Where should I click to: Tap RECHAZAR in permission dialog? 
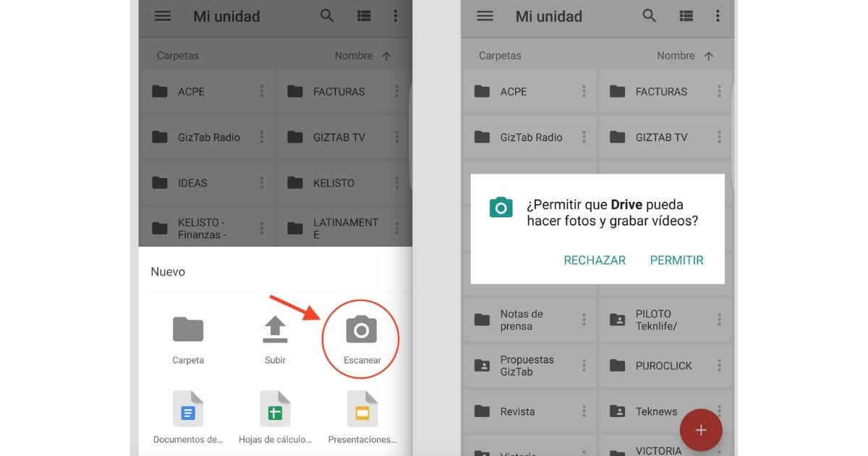click(x=595, y=261)
